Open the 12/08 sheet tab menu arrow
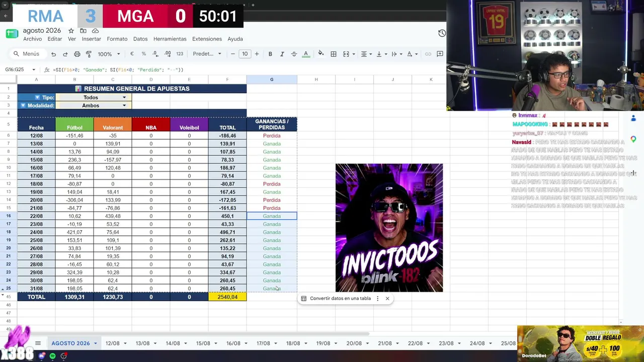Image resolution: width=644 pixels, height=362 pixels. click(125, 343)
